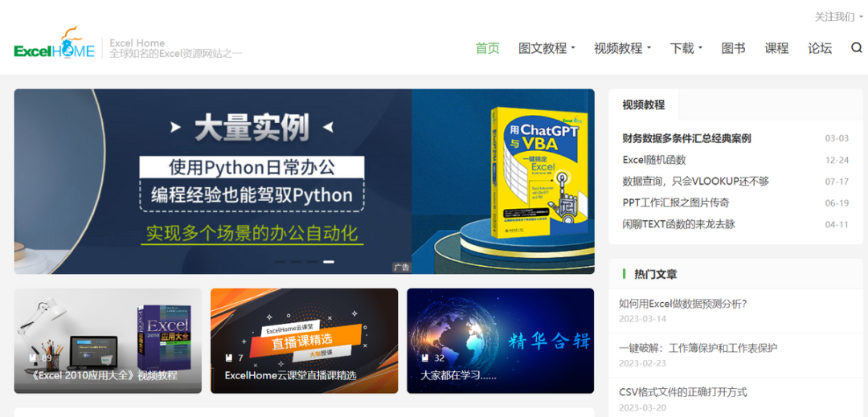Open the 图书 nav item

coord(733,48)
